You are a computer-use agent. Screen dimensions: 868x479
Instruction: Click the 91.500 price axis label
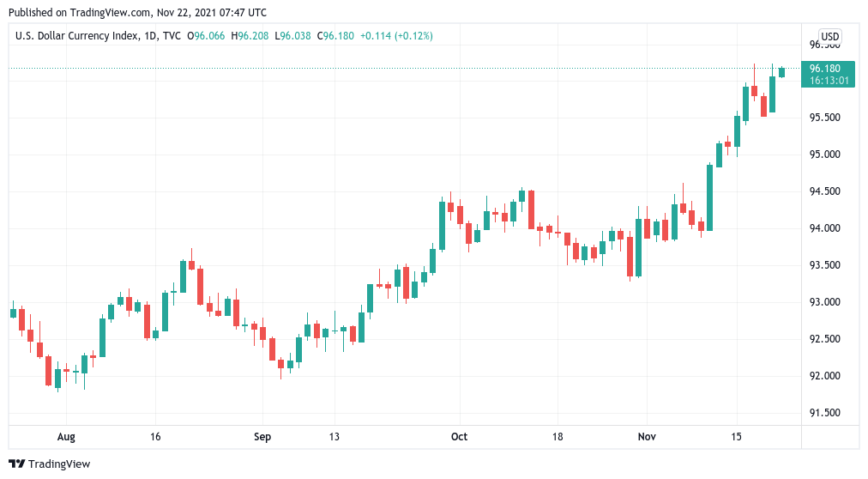click(825, 413)
